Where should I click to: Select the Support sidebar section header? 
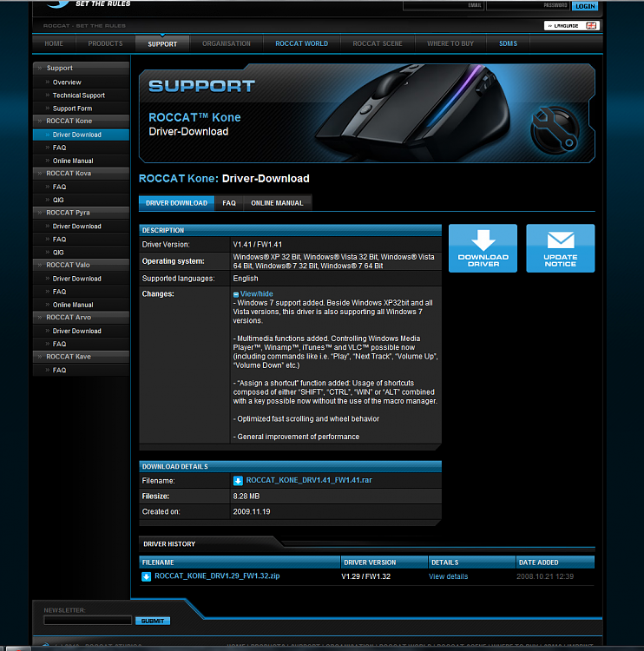click(x=81, y=68)
